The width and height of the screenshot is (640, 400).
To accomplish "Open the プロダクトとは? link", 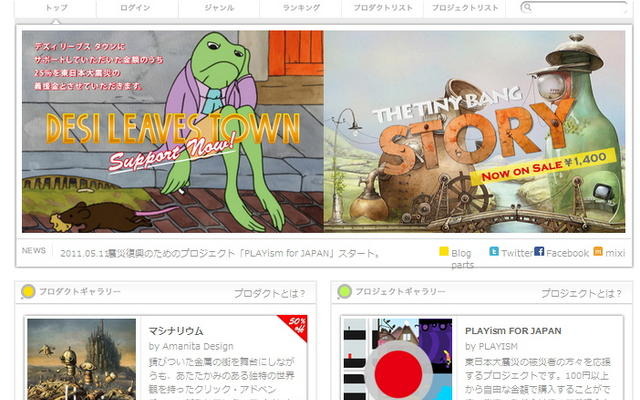I will click(x=269, y=293).
